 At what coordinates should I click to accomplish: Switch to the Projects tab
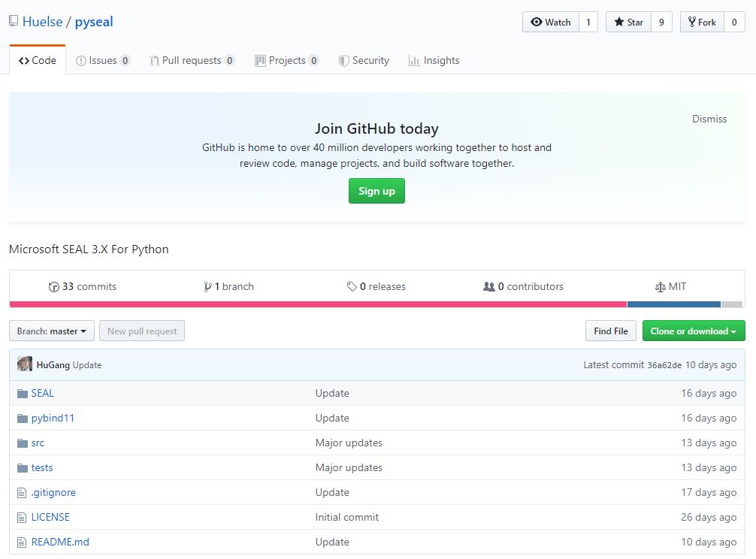coord(287,60)
